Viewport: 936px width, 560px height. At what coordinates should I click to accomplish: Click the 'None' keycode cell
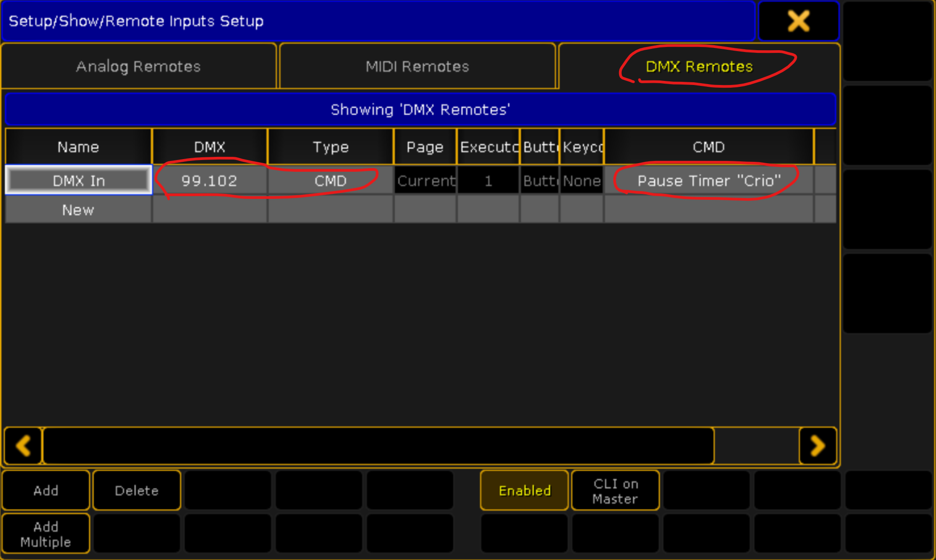pyautogui.click(x=581, y=180)
